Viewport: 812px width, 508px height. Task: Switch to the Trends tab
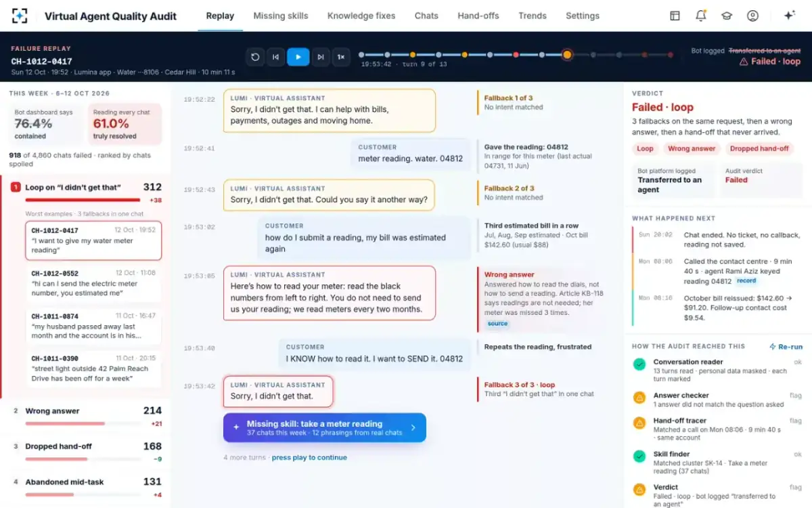click(533, 16)
